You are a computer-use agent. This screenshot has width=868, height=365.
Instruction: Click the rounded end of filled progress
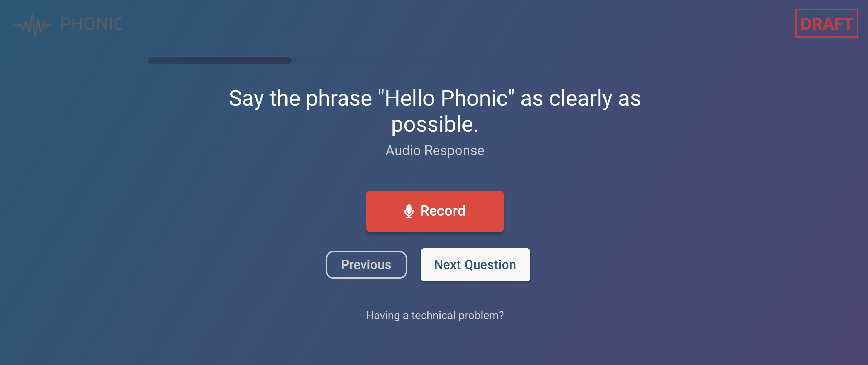tap(288, 60)
